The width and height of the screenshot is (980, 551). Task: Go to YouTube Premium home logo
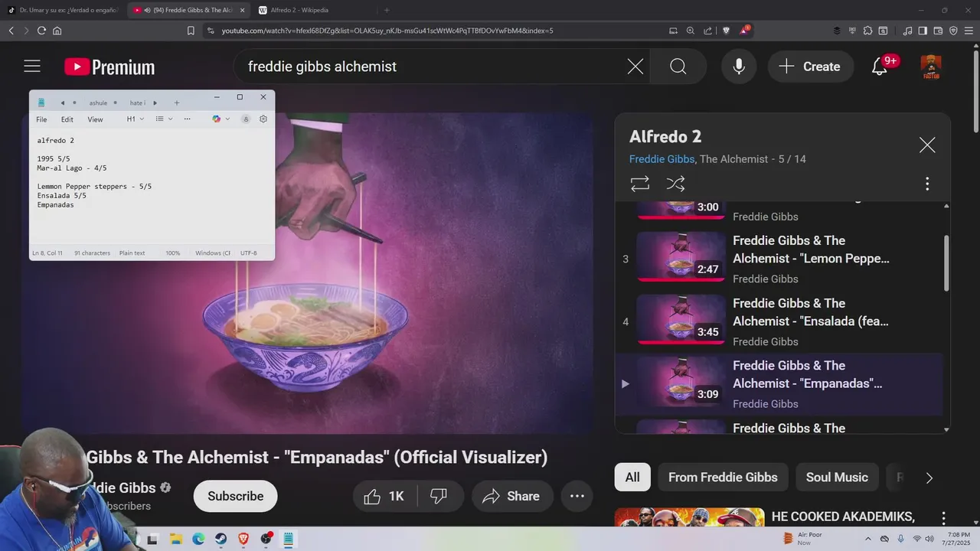(x=109, y=67)
